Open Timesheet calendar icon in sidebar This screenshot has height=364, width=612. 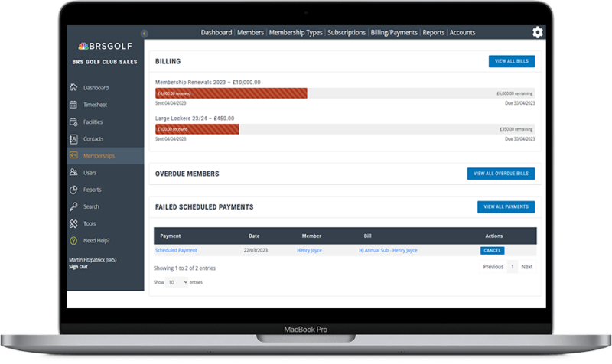pyautogui.click(x=73, y=105)
